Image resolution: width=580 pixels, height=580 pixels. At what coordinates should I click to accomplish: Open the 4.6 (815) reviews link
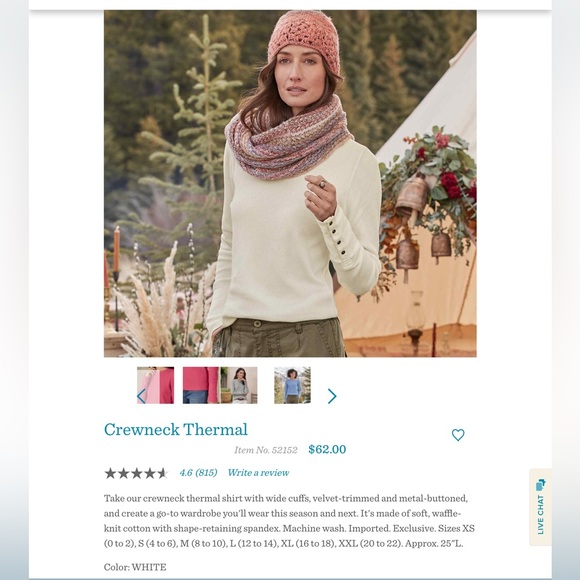(x=198, y=473)
